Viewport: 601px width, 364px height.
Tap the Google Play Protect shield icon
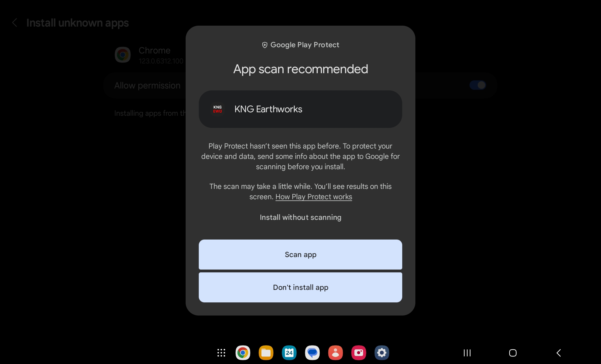[265, 45]
